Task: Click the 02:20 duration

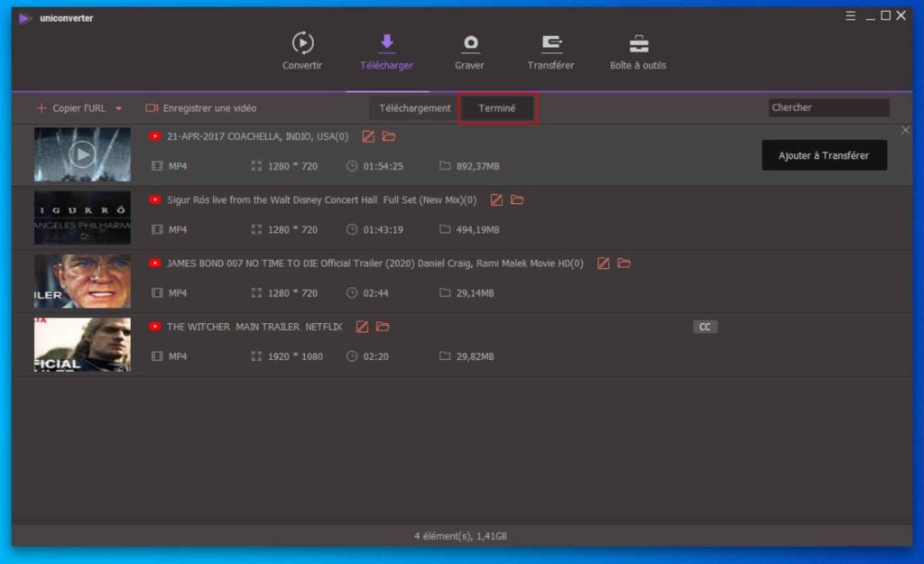Action: (x=376, y=356)
